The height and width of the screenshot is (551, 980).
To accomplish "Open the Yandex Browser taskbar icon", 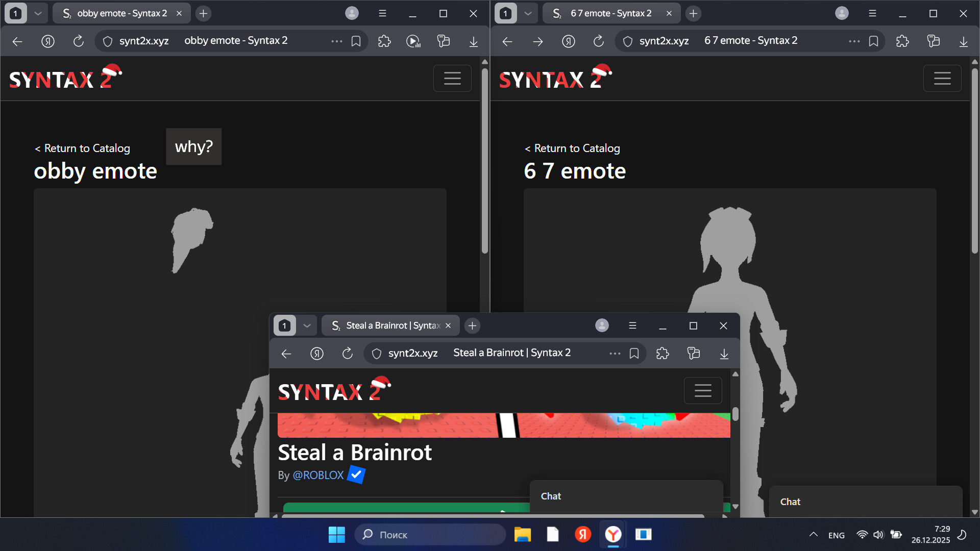I will tap(613, 534).
